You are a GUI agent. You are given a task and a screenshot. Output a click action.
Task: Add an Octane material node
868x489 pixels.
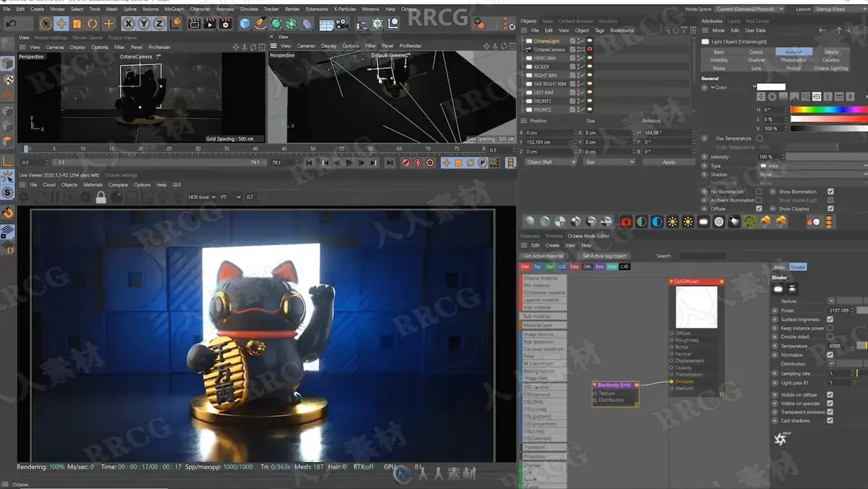pos(543,278)
